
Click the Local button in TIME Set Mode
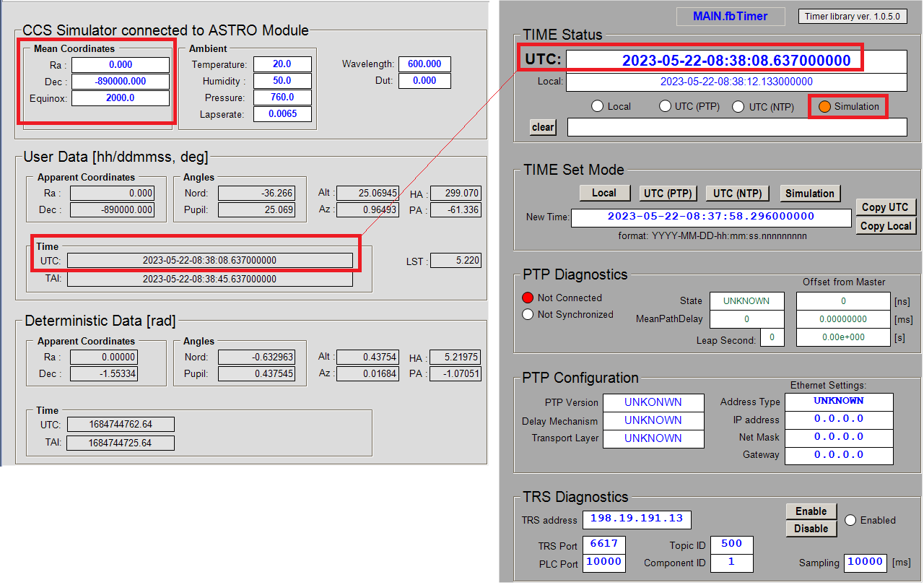coord(604,193)
